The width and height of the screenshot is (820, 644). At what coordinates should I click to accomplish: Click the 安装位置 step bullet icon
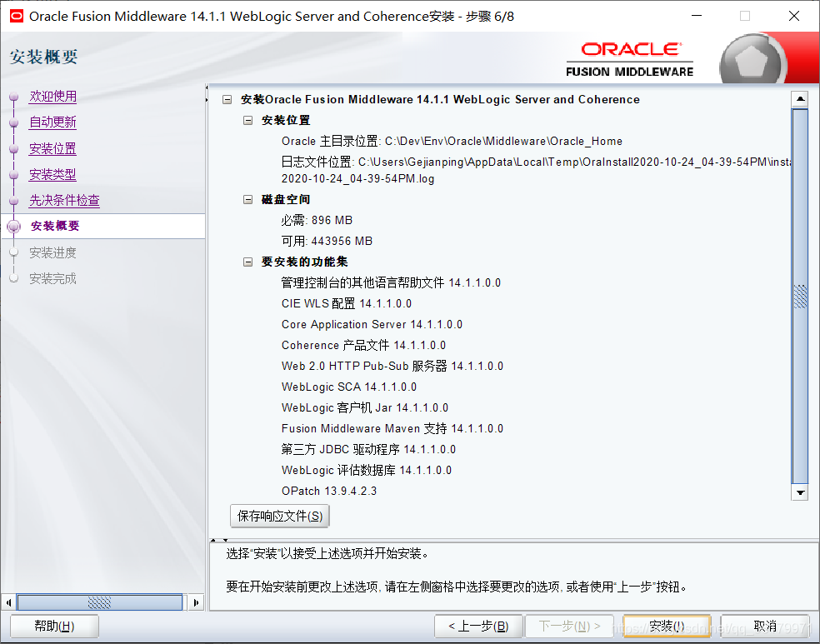14,149
